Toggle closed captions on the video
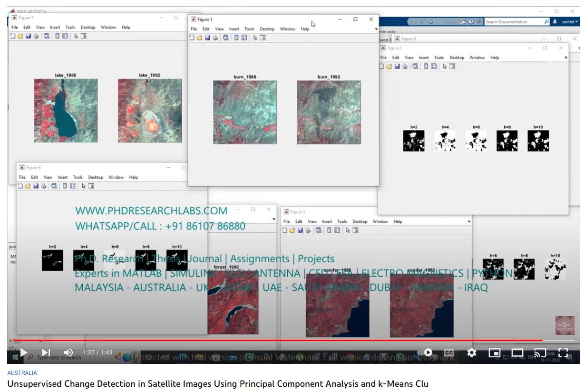585x392 pixels. (x=448, y=353)
